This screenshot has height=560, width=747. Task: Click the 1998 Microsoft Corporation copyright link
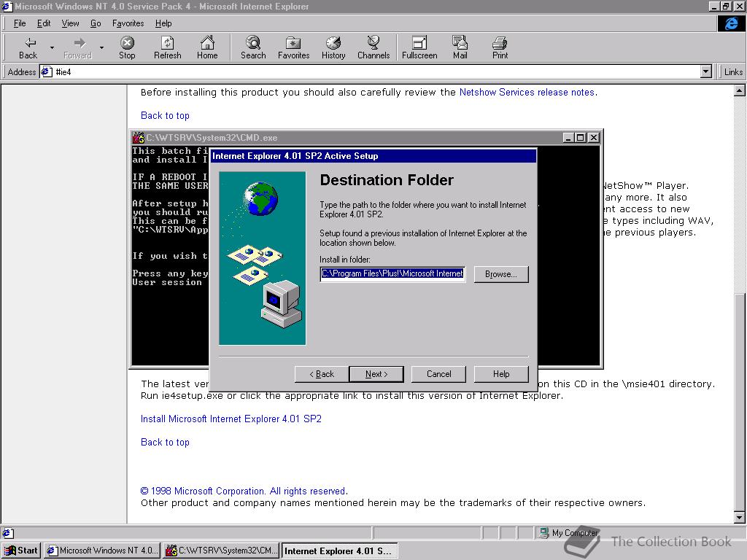(244, 491)
